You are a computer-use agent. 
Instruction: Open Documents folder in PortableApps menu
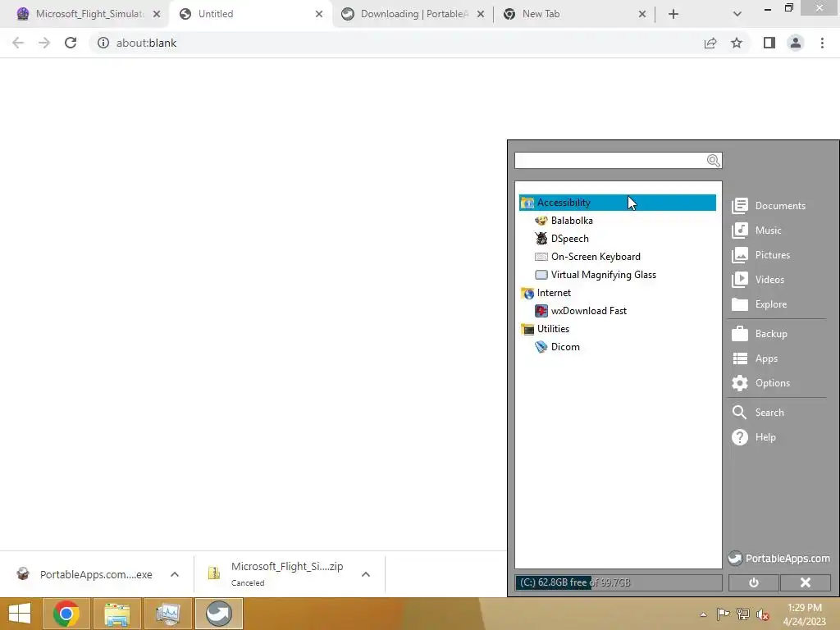[769, 206]
